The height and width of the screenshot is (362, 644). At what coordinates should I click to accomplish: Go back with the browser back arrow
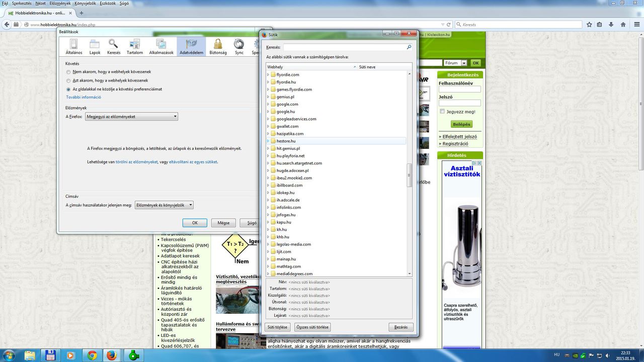(8, 24)
